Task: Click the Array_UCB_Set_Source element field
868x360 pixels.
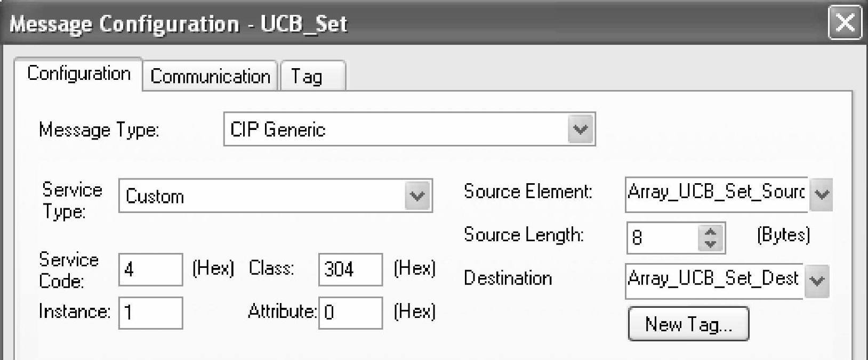Action: point(716,192)
